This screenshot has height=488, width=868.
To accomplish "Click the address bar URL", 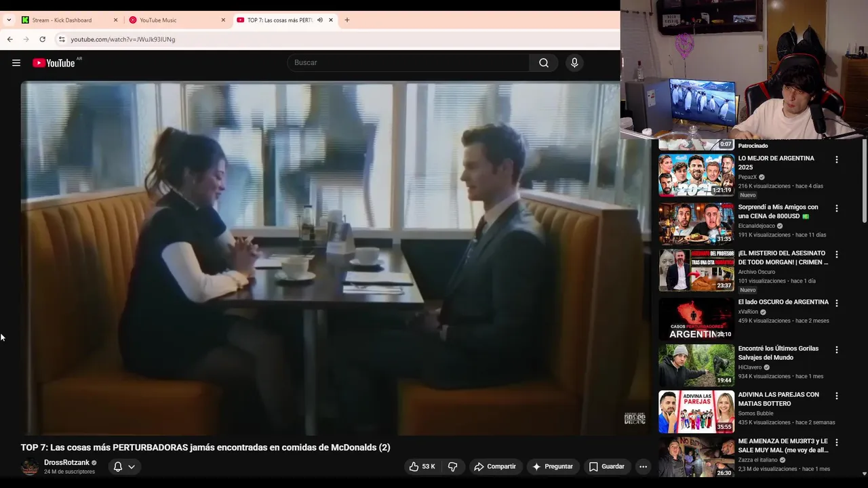I will (123, 39).
